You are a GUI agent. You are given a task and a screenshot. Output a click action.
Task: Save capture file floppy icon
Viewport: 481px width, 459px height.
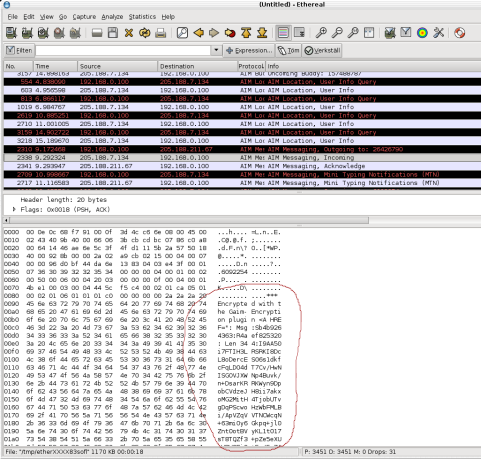pyautogui.click(x=113, y=33)
